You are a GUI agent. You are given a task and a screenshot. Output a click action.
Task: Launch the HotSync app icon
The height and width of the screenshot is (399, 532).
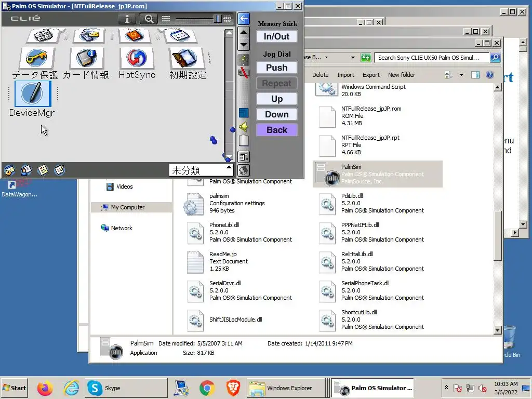coord(137,58)
